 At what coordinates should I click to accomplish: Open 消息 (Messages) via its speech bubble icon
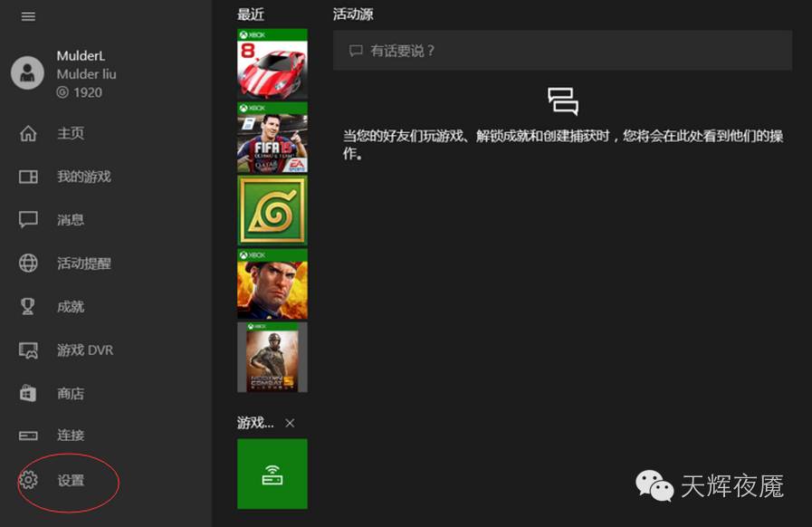pyautogui.click(x=28, y=220)
